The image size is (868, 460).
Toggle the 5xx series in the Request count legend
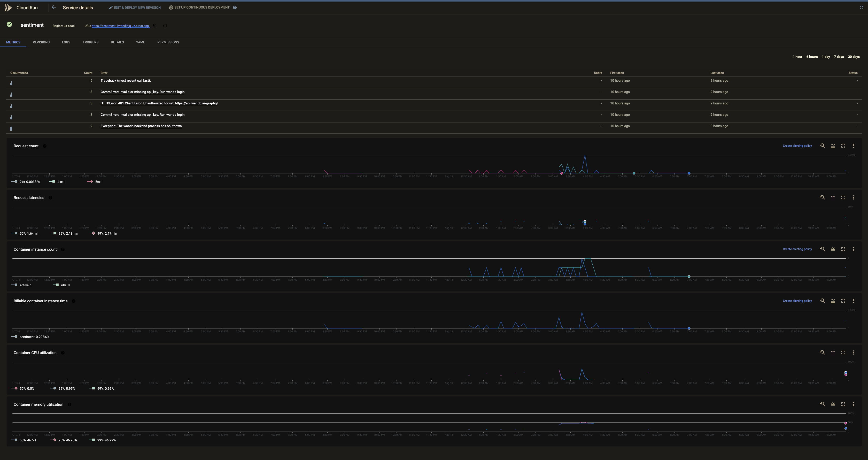(96, 182)
